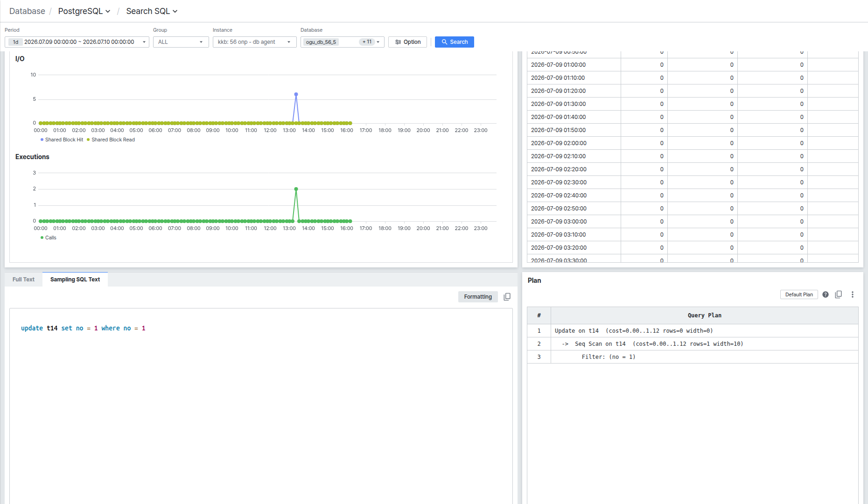Open the Group ALL dropdown
This screenshot has height=504, width=868.
(x=181, y=42)
